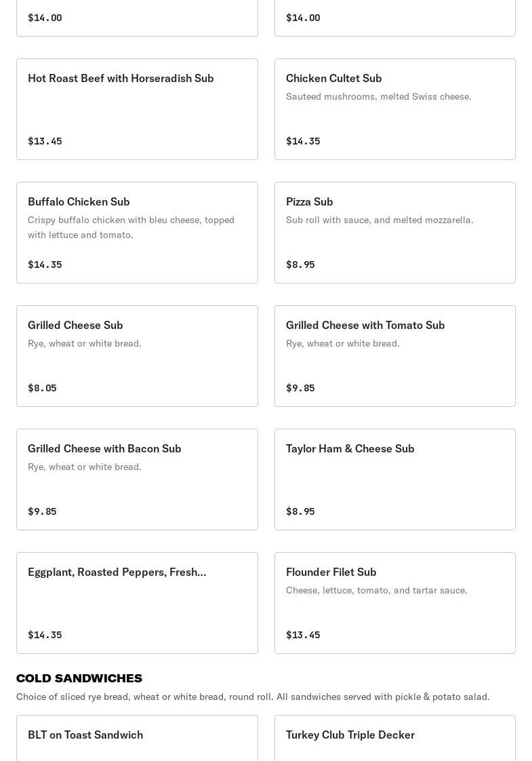The height and width of the screenshot is (761, 532).
Task: Click the Cold Sandwiches section heading
Action: click(79, 678)
